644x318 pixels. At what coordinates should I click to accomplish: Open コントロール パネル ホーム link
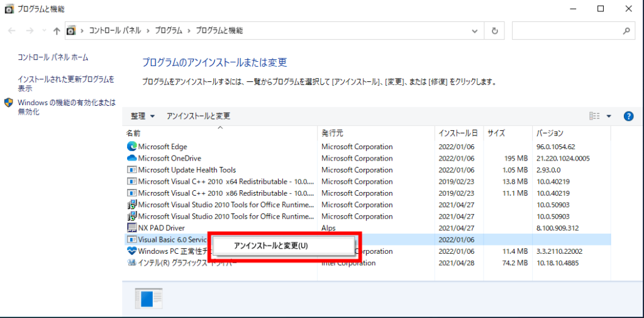pyautogui.click(x=53, y=57)
